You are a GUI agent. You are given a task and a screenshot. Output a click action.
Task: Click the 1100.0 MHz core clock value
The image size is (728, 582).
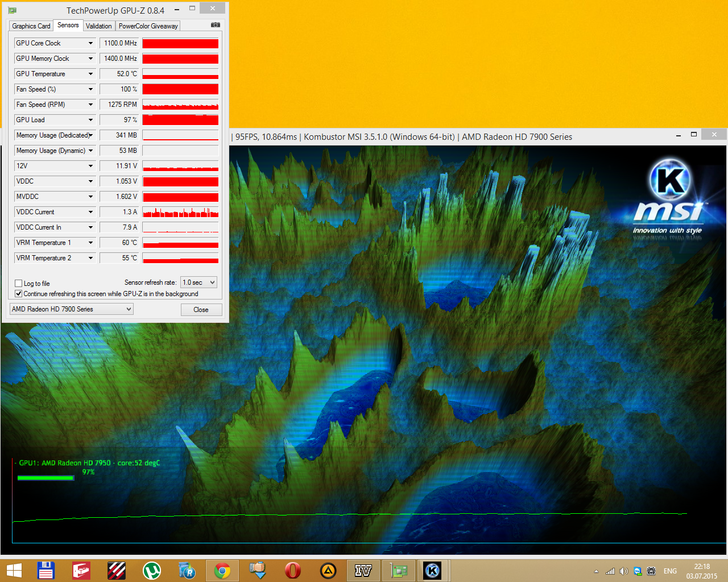(119, 43)
